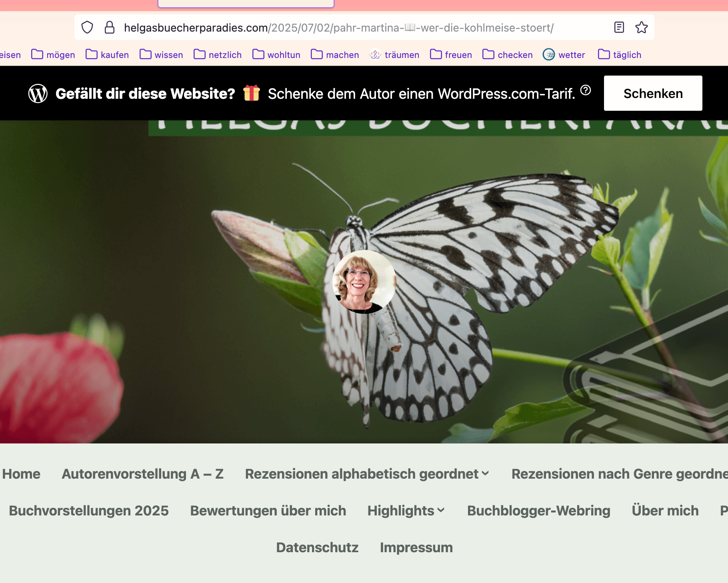Click the tracking protection shield icon
Viewport: 728px width, 583px height.
pos(87,28)
